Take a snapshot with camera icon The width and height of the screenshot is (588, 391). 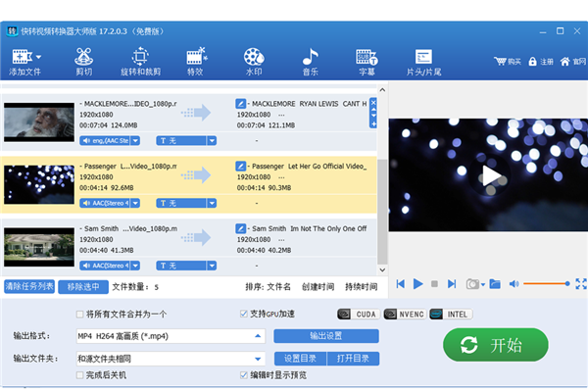pos(472,284)
